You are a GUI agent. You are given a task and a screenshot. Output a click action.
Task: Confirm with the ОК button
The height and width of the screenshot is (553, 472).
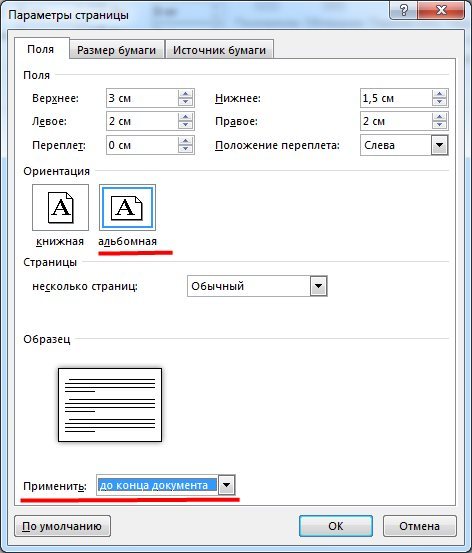coord(335,526)
